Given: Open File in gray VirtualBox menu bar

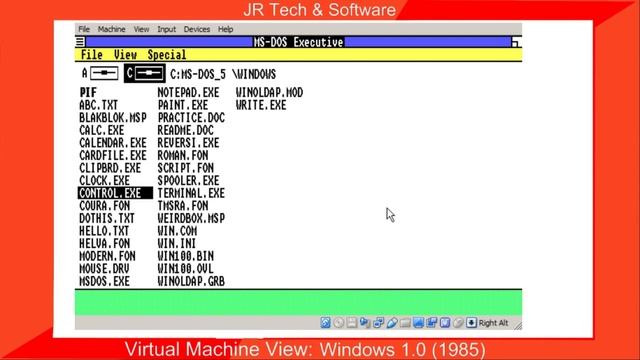Looking at the screenshot, I should coord(84,29).
